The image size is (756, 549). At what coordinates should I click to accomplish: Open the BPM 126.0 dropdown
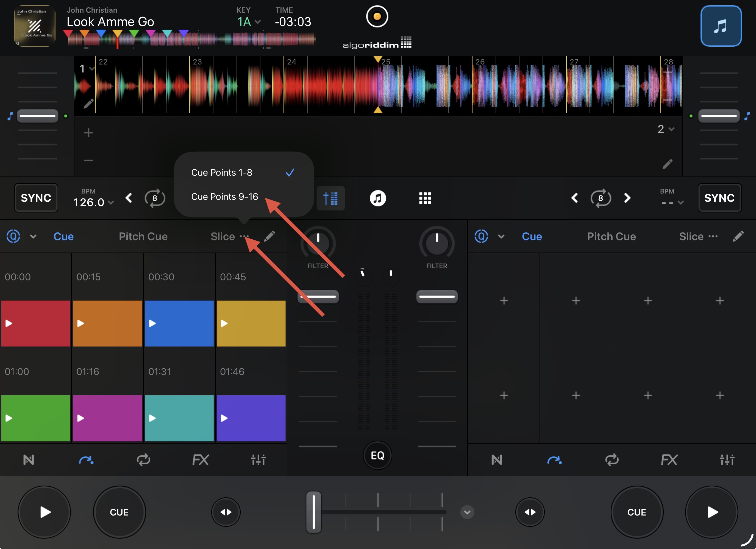pyautogui.click(x=93, y=202)
